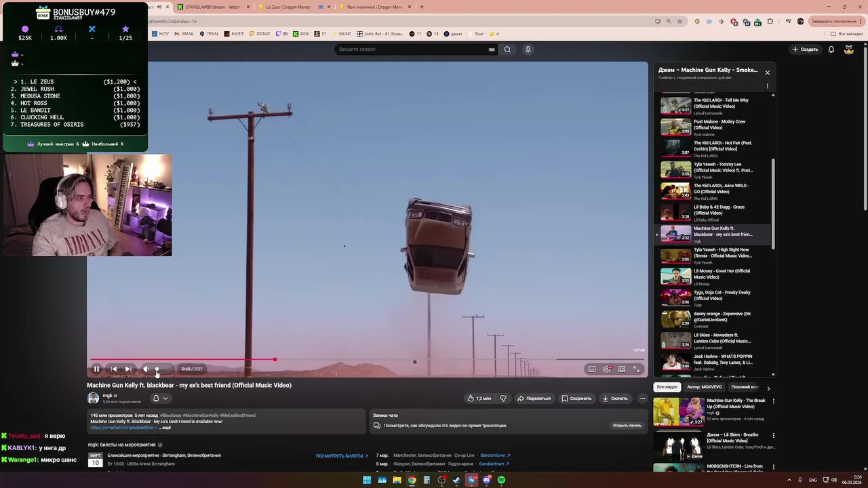Open a new browser tab with plus

(421, 7)
